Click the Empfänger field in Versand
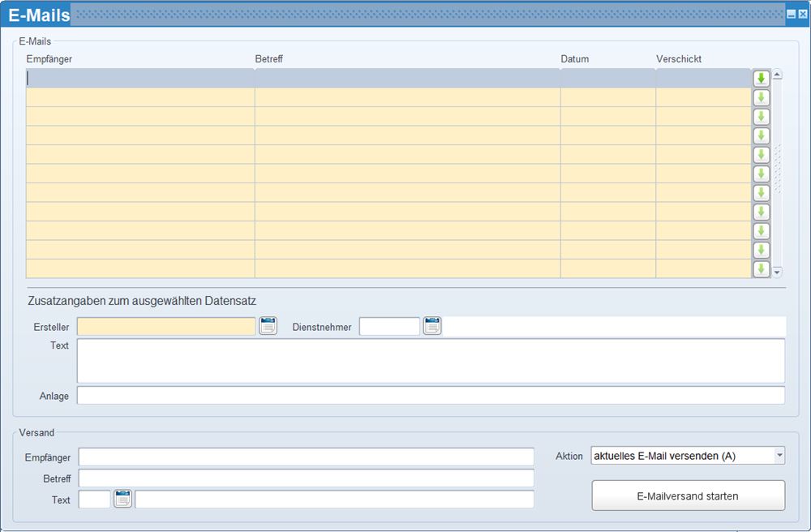Screen dimensions: 811x532 coord(306,457)
